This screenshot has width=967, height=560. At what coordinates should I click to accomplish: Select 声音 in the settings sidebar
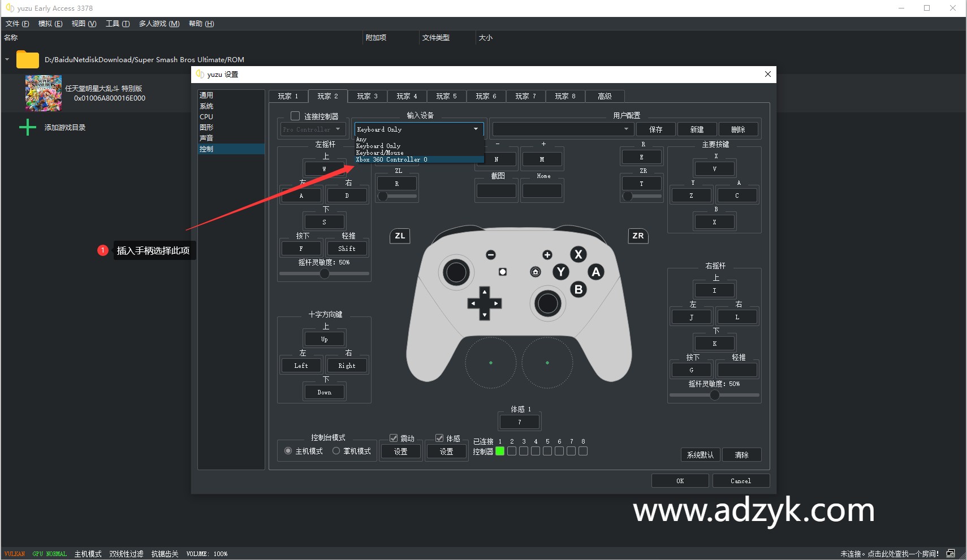(231, 138)
